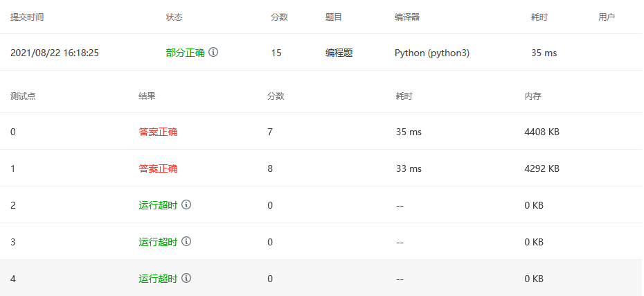Click the 测试点 column header
The width and height of the screenshot is (644, 296).
[x=23, y=96]
